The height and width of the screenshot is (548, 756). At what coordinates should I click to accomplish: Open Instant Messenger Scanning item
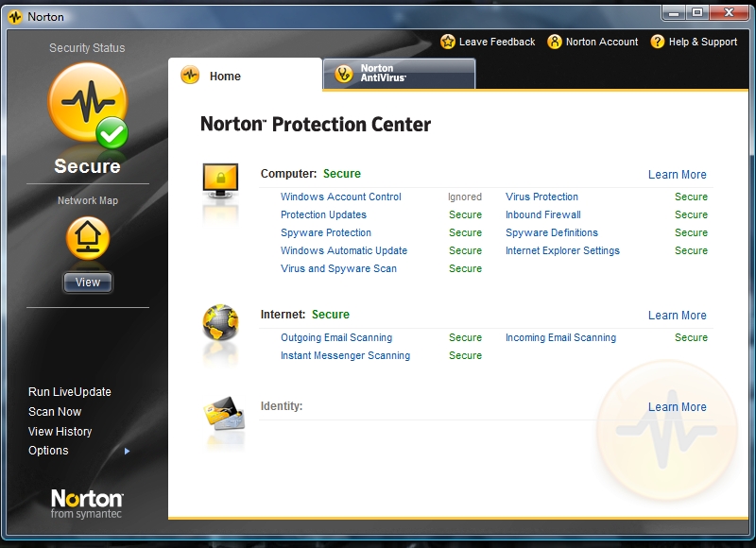tap(345, 355)
